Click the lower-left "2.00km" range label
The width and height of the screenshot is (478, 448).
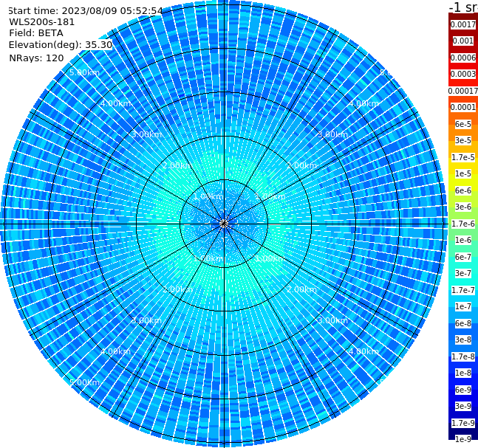pos(177,289)
